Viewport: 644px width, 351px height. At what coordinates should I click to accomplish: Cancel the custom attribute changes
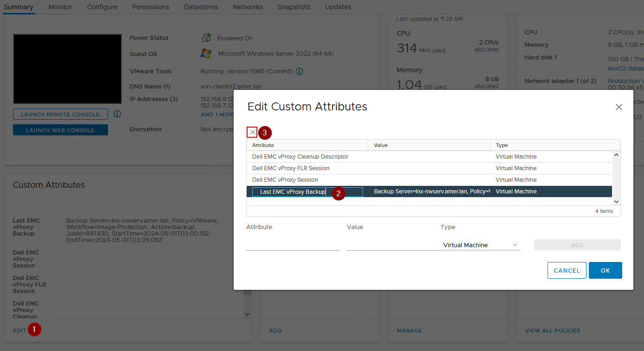tap(567, 270)
